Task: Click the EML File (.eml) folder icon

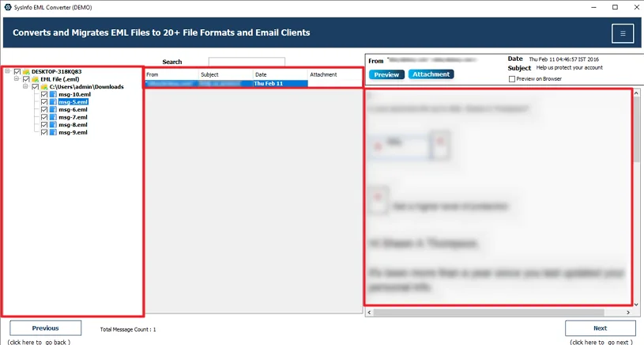Action: (36, 79)
